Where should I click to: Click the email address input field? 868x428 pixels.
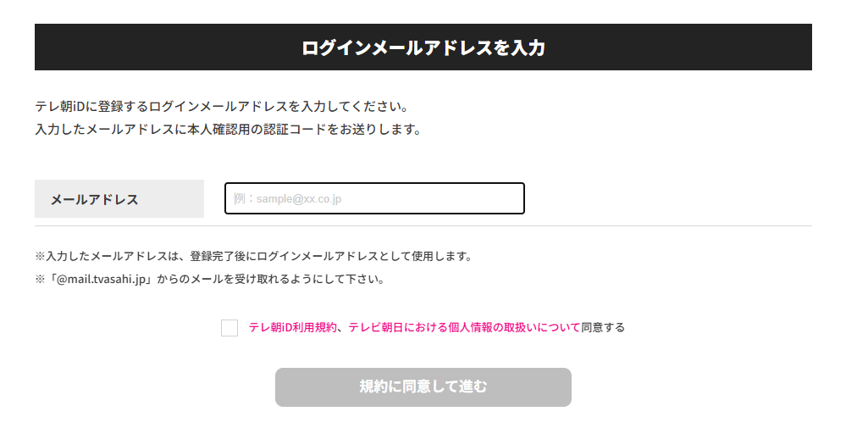coord(374,198)
